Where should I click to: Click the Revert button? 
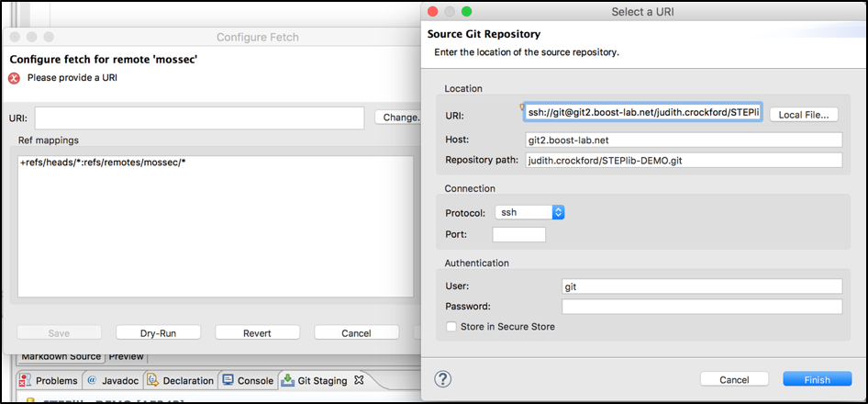(x=257, y=332)
